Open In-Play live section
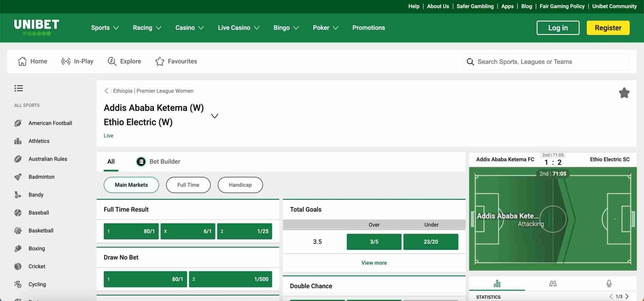The image size is (644, 301). click(77, 61)
